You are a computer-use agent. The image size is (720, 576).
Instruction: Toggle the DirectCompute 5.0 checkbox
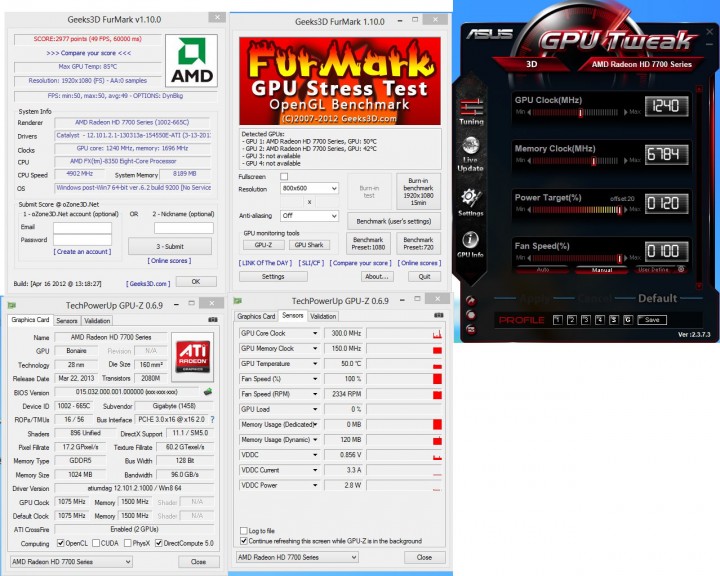click(x=158, y=543)
